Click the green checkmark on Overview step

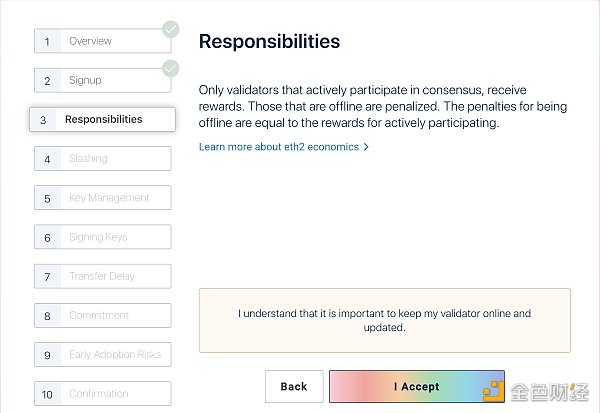point(170,29)
